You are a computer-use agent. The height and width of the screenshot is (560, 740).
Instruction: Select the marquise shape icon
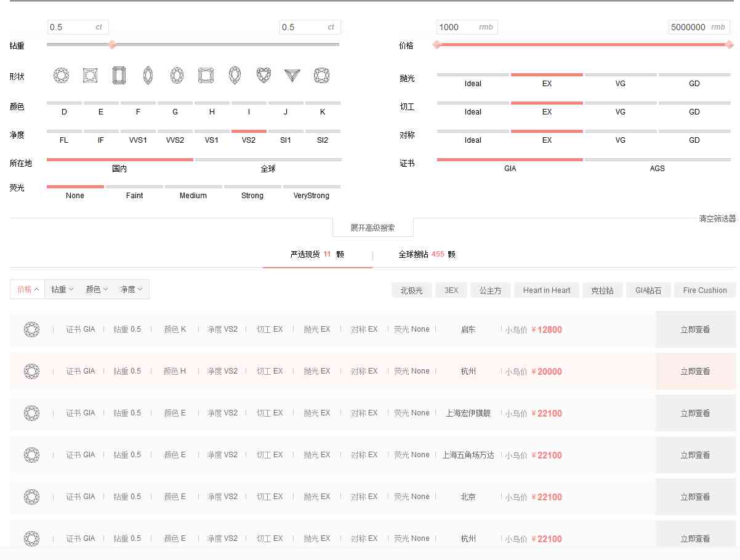(147, 75)
